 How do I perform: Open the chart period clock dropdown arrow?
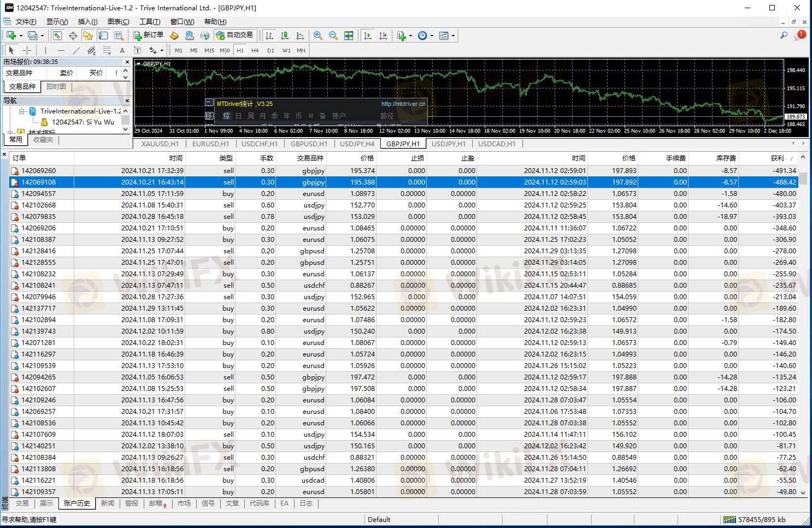click(x=432, y=36)
